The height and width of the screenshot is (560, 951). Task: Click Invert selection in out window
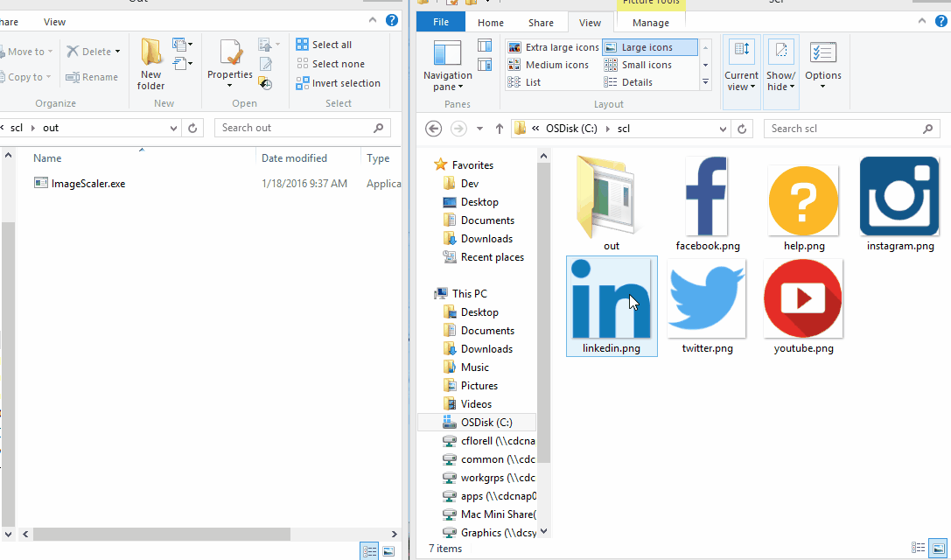pyautogui.click(x=339, y=83)
